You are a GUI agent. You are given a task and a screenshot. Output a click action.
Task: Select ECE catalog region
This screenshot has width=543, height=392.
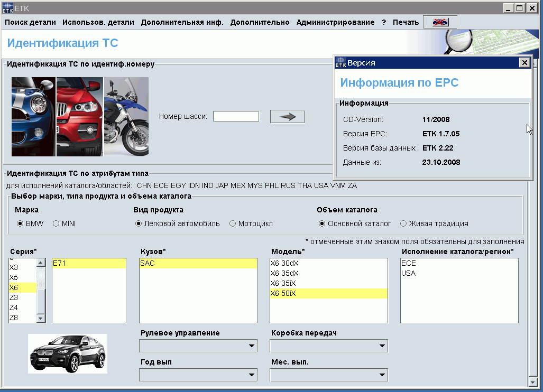pos(459,263)
